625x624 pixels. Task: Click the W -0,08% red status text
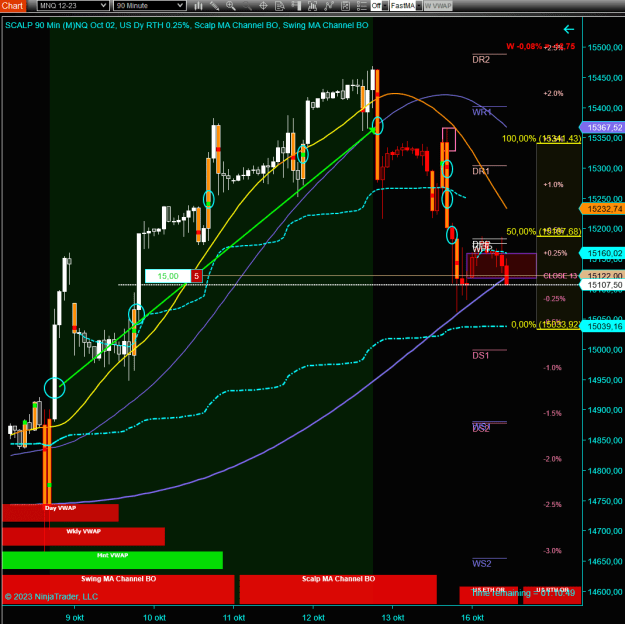click(x=540, y=46)
